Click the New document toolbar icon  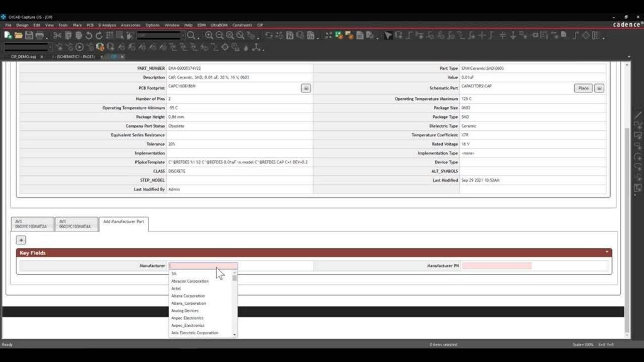click(8, 36)
